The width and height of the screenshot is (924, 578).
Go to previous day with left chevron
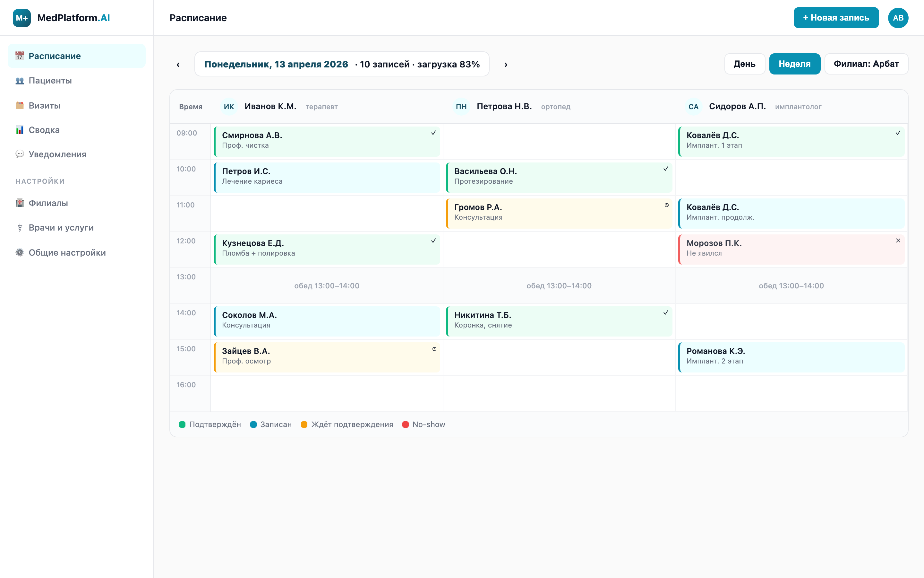pyautogui.click(x=178, y=64)
